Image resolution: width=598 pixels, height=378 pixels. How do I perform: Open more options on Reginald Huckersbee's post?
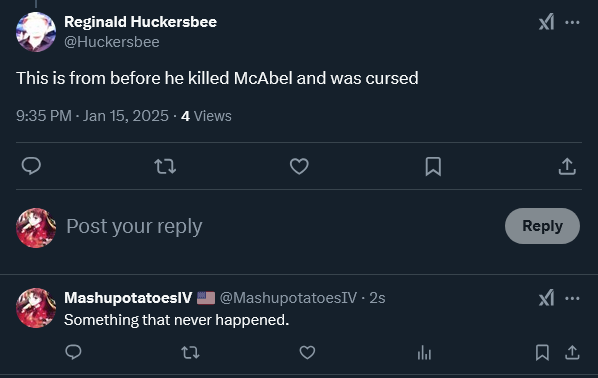pos(572,23)
